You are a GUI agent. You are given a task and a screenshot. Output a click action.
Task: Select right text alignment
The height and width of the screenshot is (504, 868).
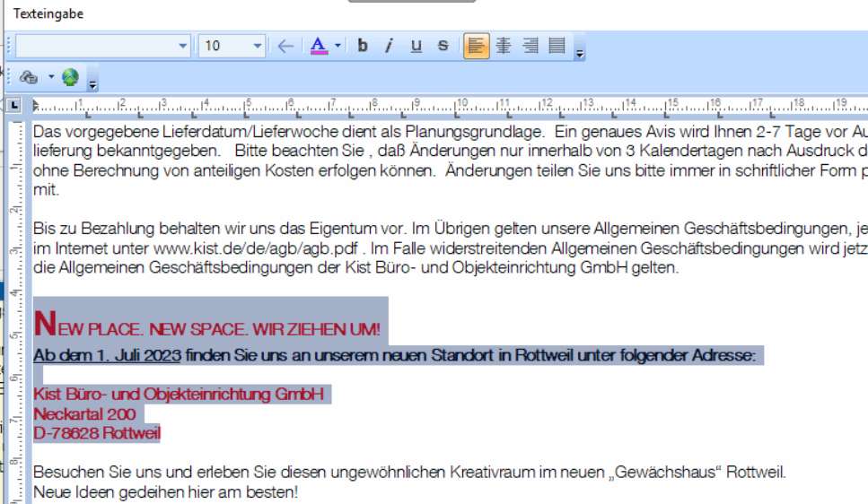coord(530,46)
